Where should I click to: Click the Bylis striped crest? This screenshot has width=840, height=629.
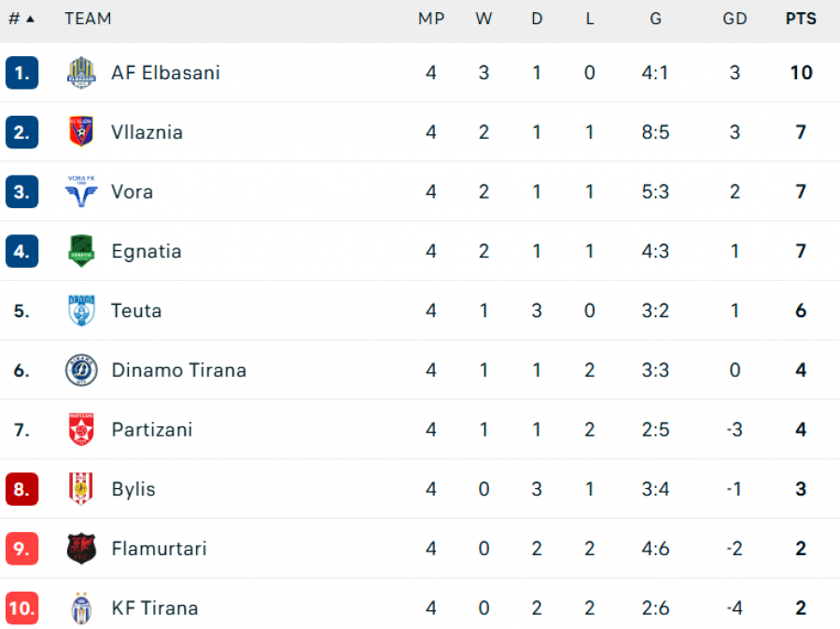click(81, 489)
